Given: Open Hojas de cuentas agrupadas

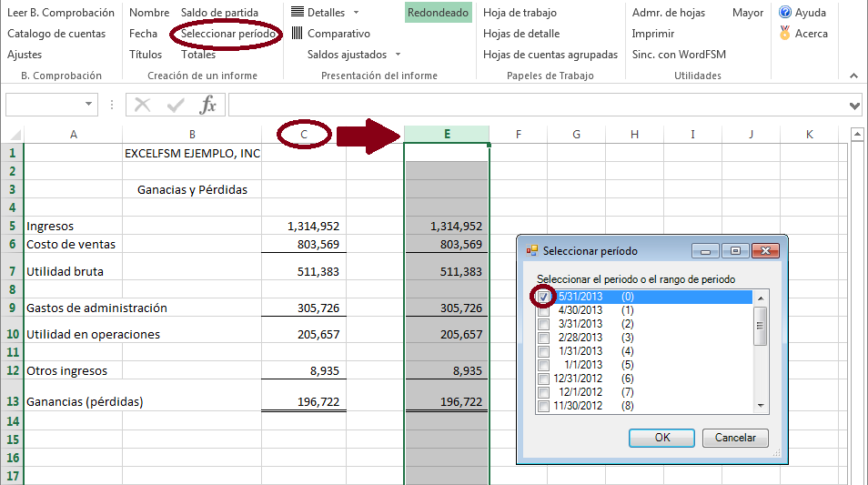Looking at the screenshot, I should pyautogui.click(x=550, y=55).
